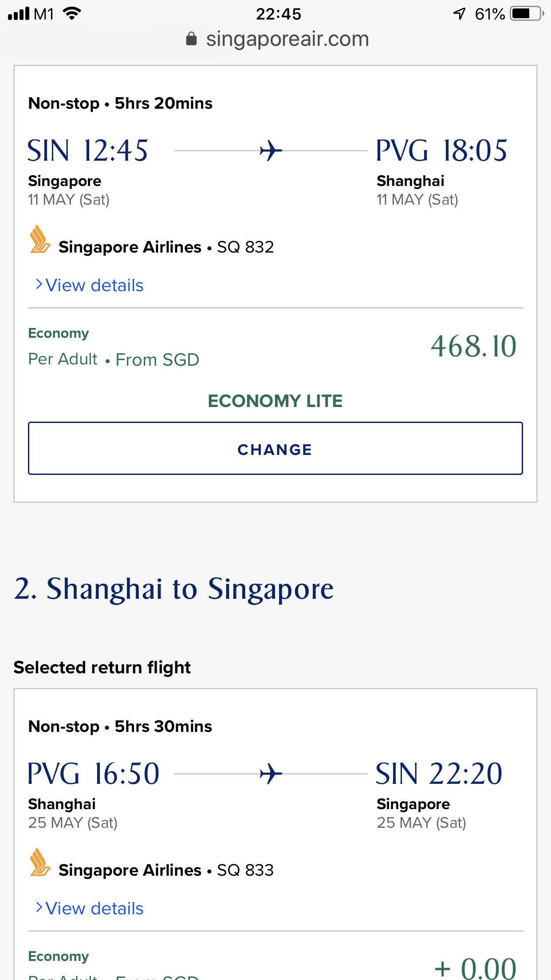Tap the singaporeair.com address bar
Viewport: 551px width, 980px height.
click(x=287, y=39)
